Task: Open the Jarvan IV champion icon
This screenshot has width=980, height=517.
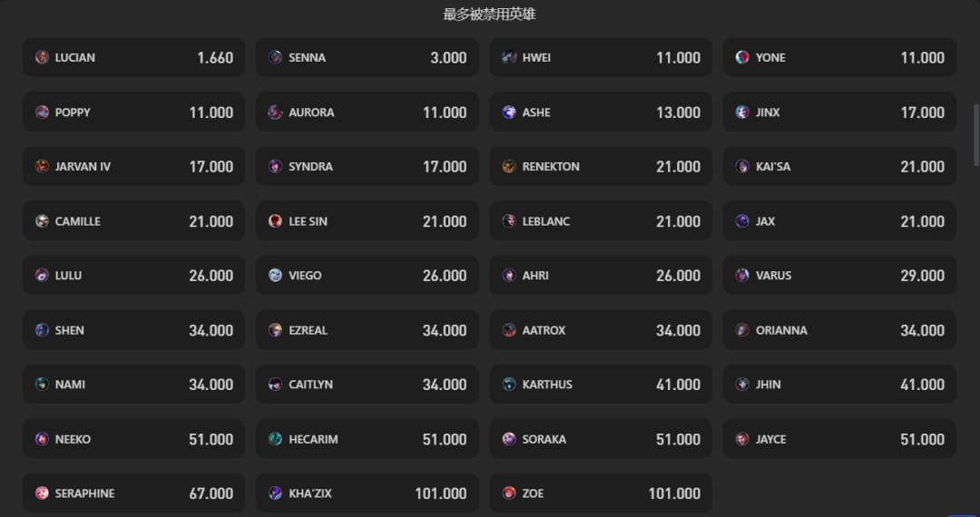Action: (x=42, y=167)
